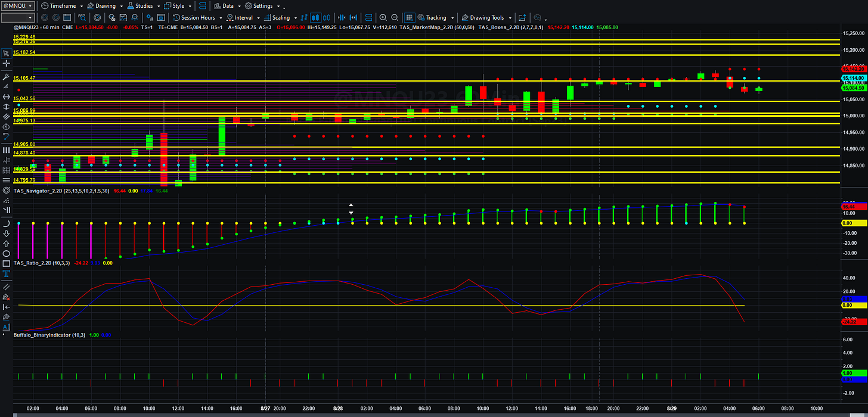Select the up arrow drawing tool
This screenshot has height=417, width=868.
pyautogui.click(x=7, y=244)
